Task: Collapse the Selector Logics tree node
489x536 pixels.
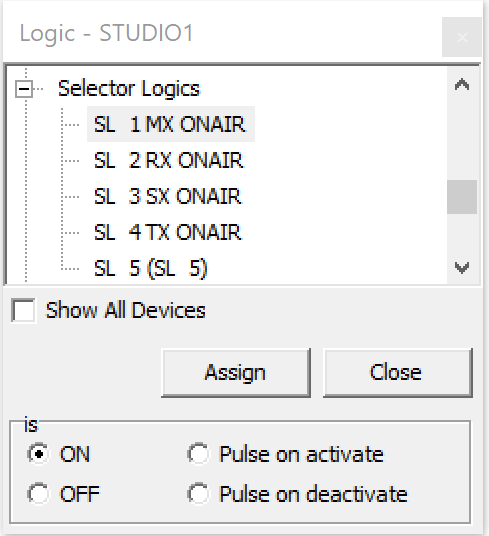Action: coord(24,89)
